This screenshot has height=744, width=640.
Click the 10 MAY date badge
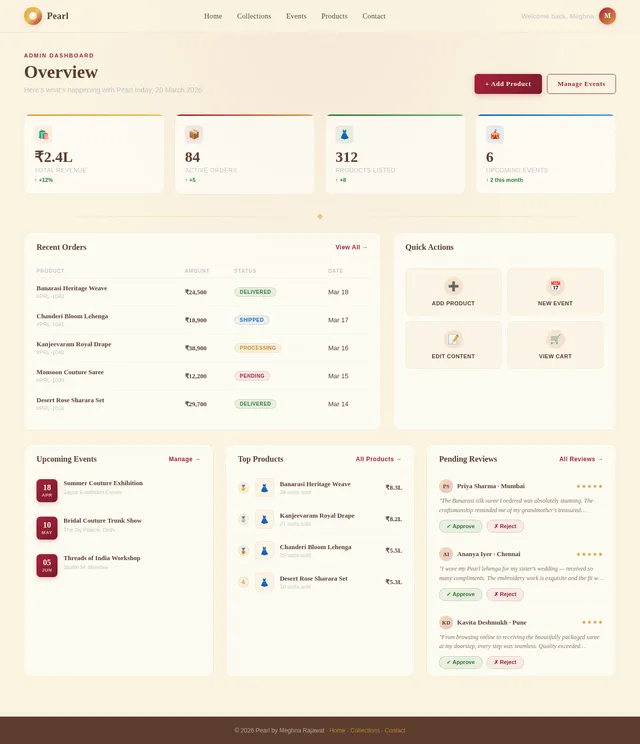tap(47, 528)
